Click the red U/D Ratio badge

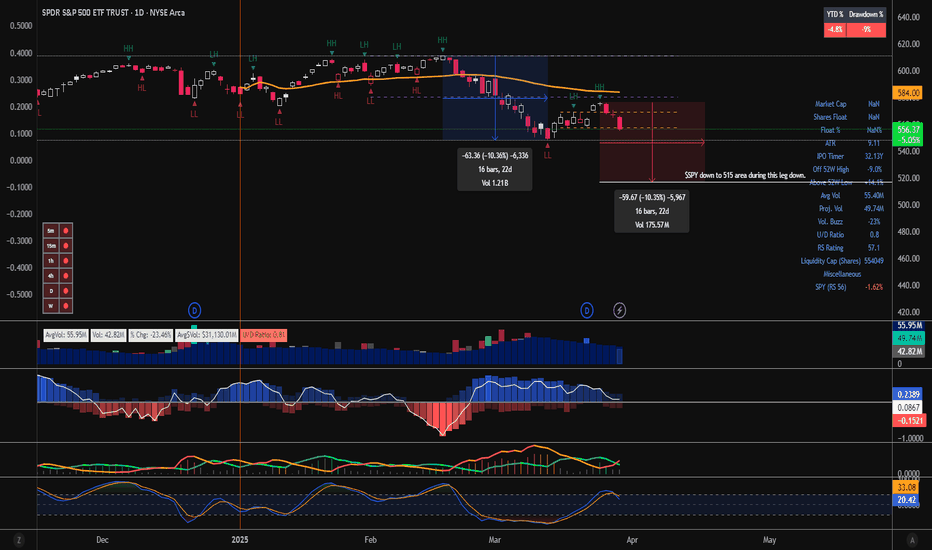[x=264, y=335]
